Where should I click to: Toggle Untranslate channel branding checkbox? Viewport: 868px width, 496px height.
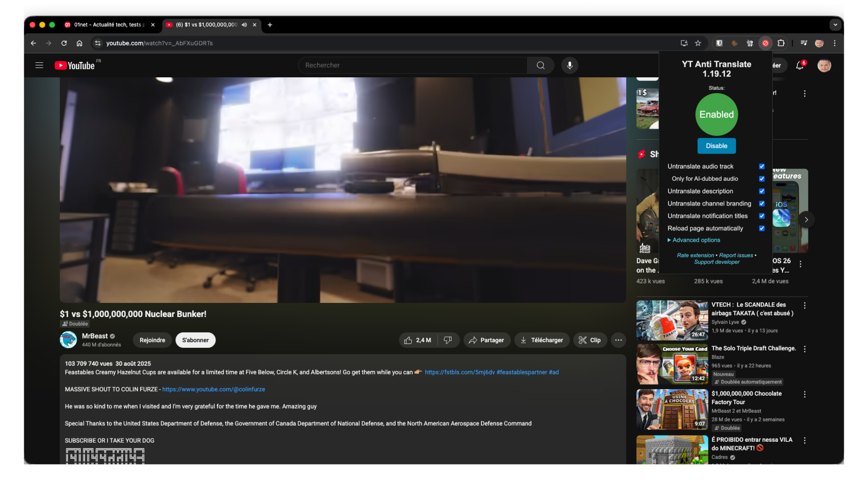(762, 203)
